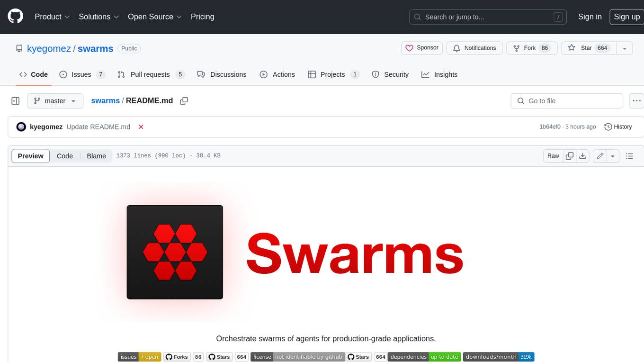Expand the Solutions menu
The image size is (644, 362).
tap(98, 17)
